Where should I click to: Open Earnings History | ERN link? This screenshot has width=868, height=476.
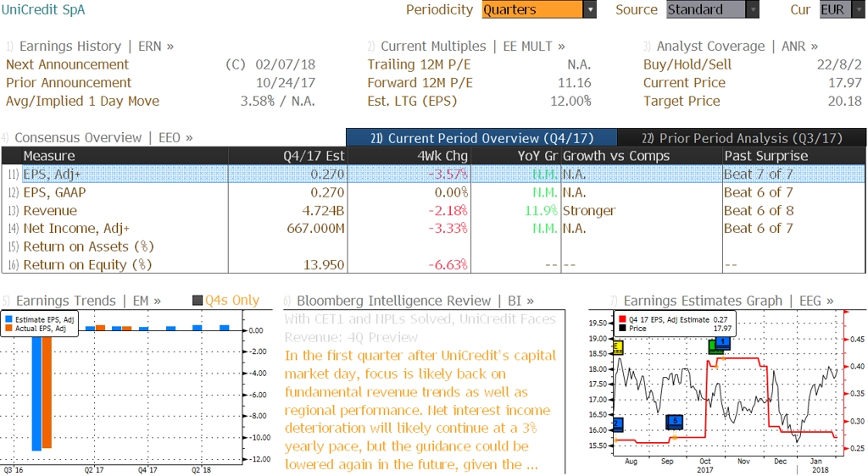(x=97, y=47)
